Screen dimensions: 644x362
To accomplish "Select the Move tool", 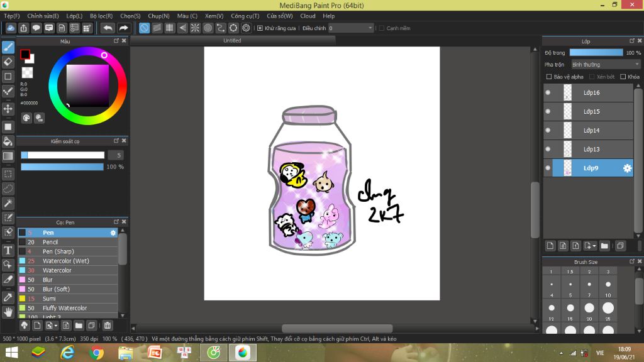I will (x=8, y=109).
